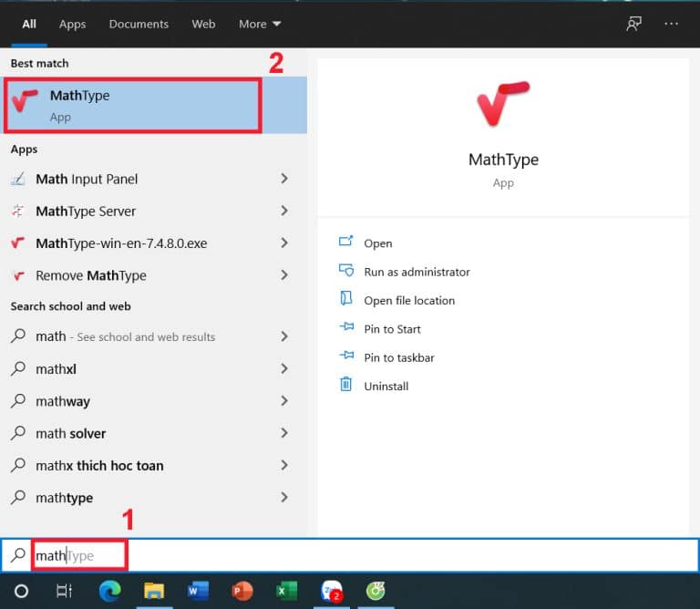
Task: Click the search text box
Action: (365, 555)
